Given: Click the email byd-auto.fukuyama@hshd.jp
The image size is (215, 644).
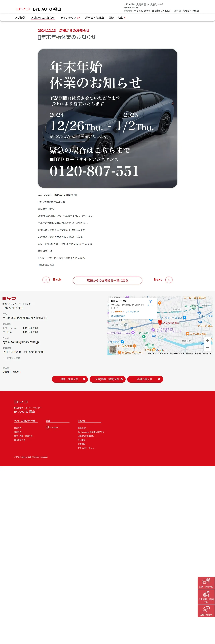Looking at the screenshot, I should (21, 342).
